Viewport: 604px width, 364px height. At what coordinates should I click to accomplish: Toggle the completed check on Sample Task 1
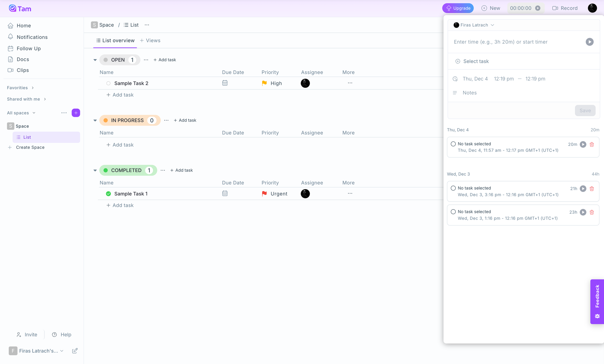(108, 194)
